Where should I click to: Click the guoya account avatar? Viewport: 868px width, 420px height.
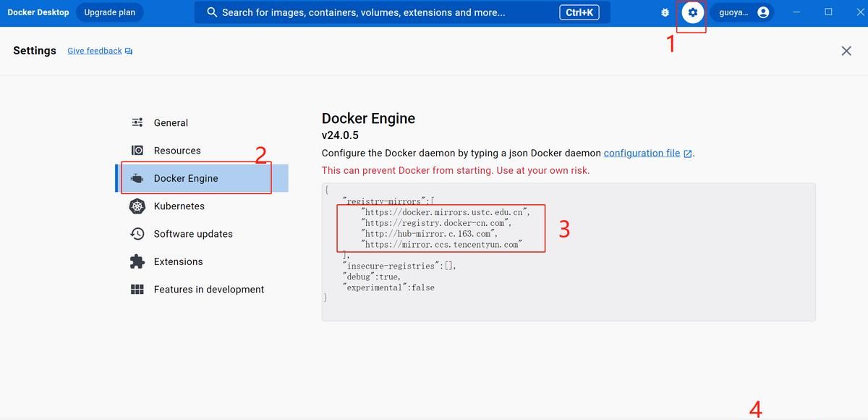(x=763, y=12)
